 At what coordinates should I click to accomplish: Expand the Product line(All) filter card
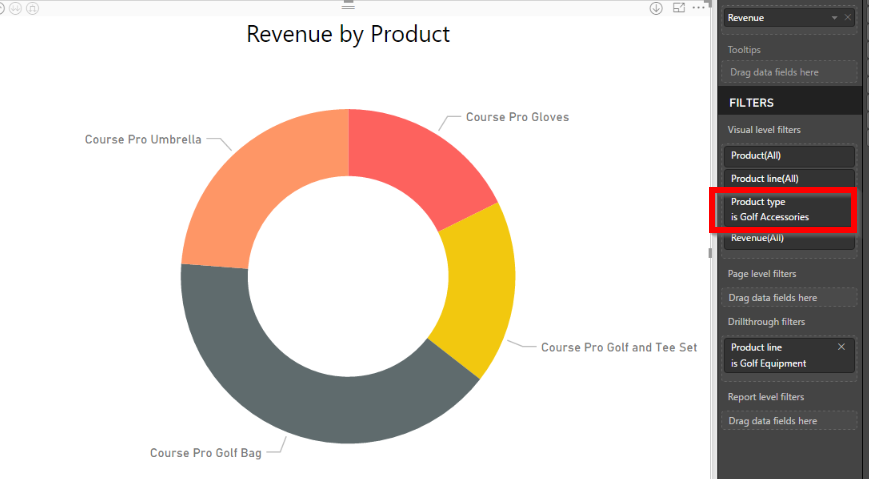click(789, 179)
